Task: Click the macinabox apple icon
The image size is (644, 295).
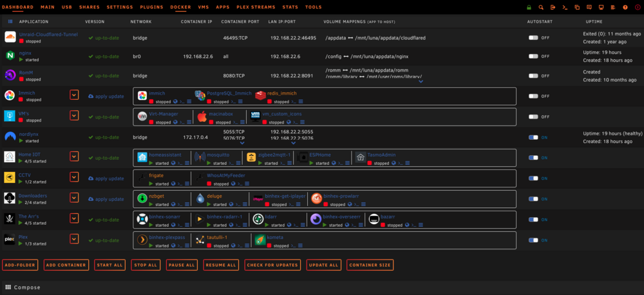Action: (201, 117)
